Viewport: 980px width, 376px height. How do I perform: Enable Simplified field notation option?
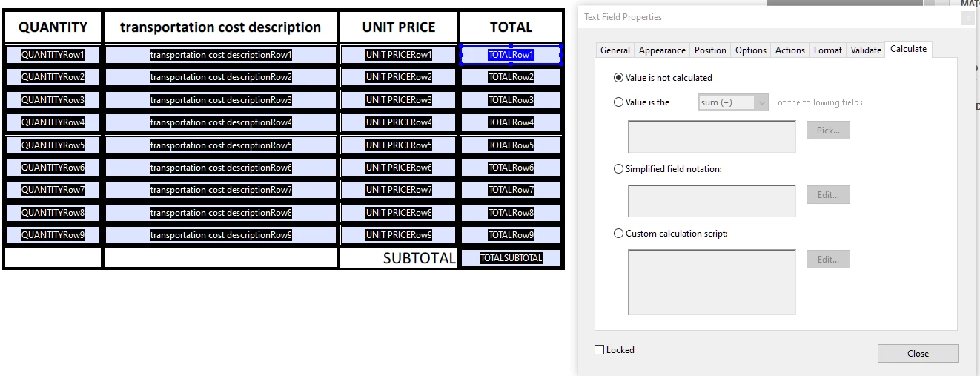618,169
